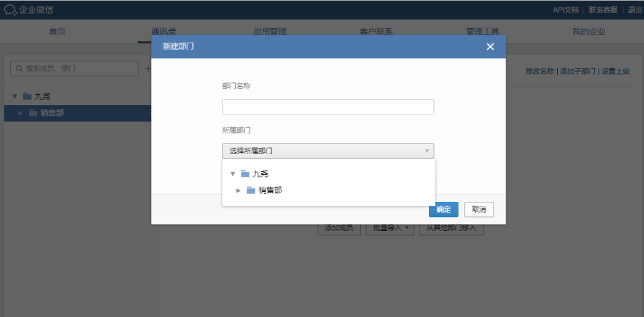Open the 批量导入 dropdown button
644x317 pixels.
(390, 228)
